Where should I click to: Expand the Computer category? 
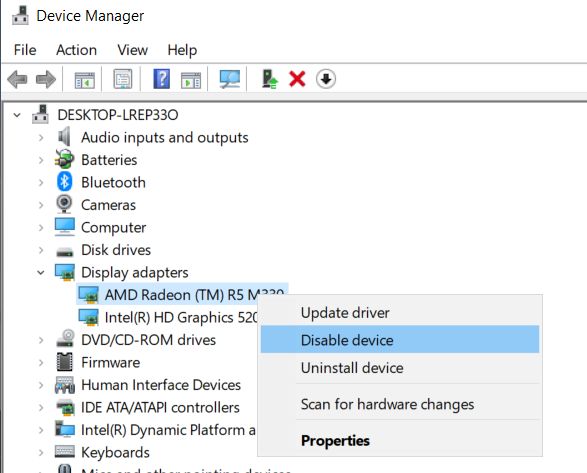tap(41, 227)
